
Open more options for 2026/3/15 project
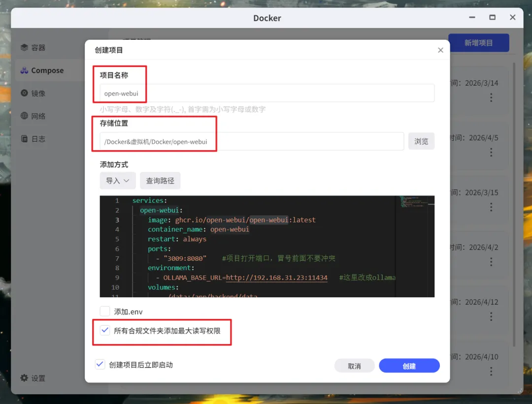(491, 207)
